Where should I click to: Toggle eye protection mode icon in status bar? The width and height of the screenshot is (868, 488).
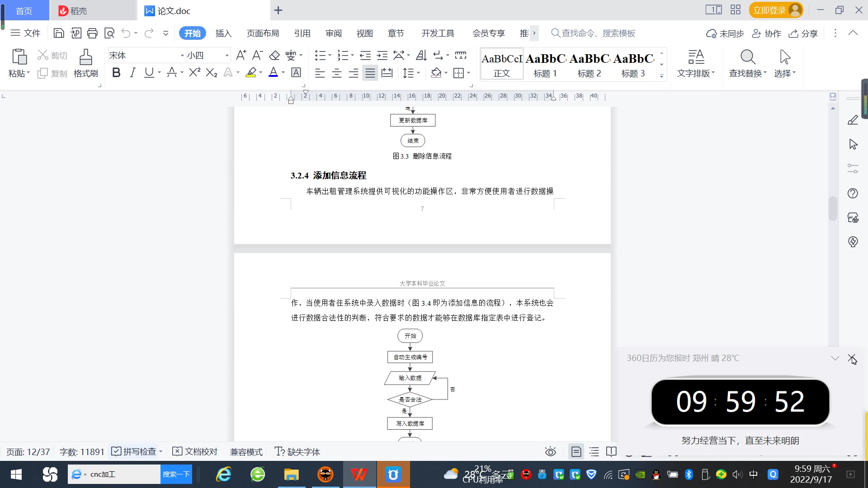(550, 452)
